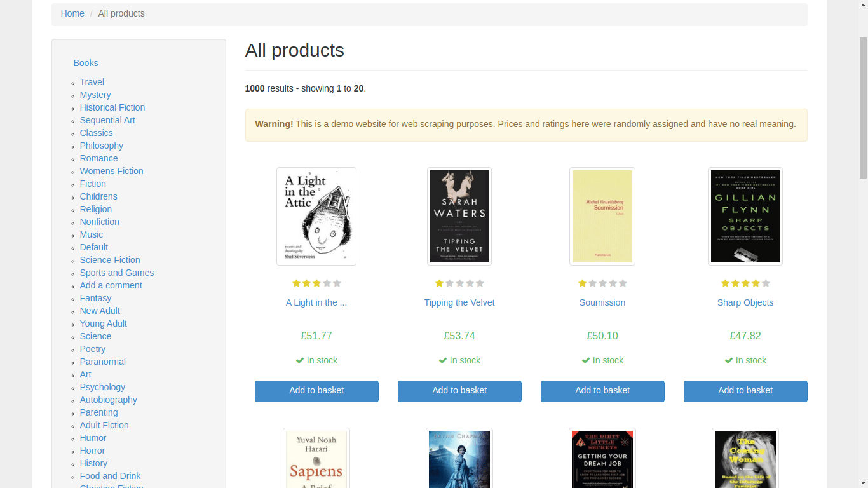Go to the Classics category

click(x=97, y=133)
